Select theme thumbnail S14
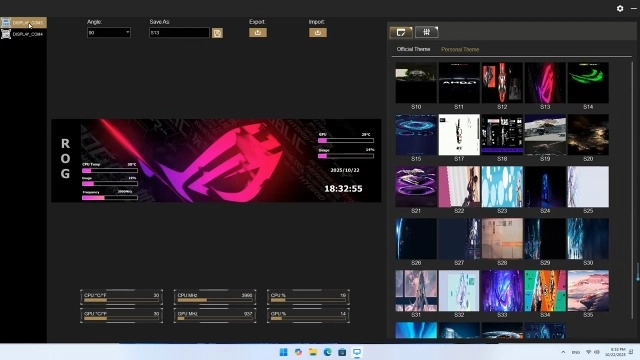This screenshot has height=360, width=640. 588,82
